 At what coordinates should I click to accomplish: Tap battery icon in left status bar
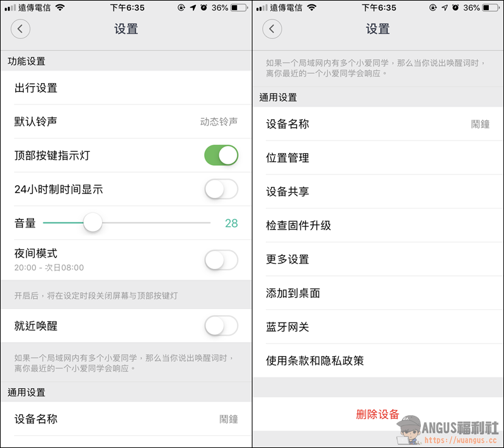point(239,8)
